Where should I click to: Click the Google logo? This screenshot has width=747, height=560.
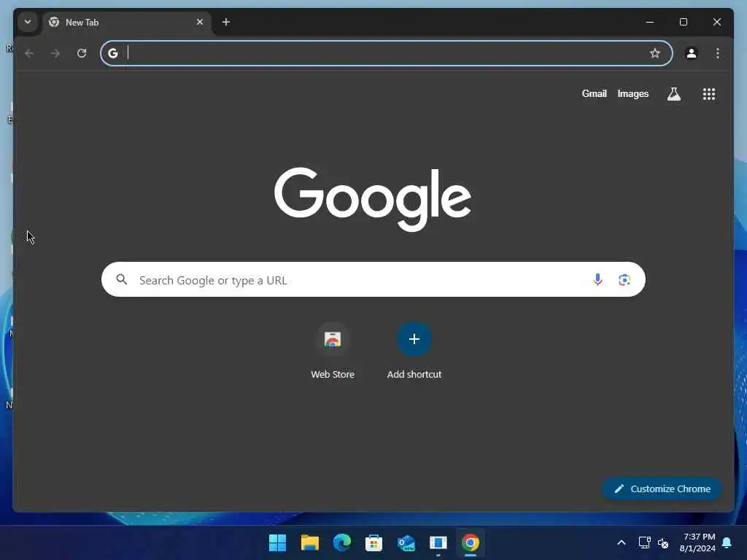click(373, 198)
